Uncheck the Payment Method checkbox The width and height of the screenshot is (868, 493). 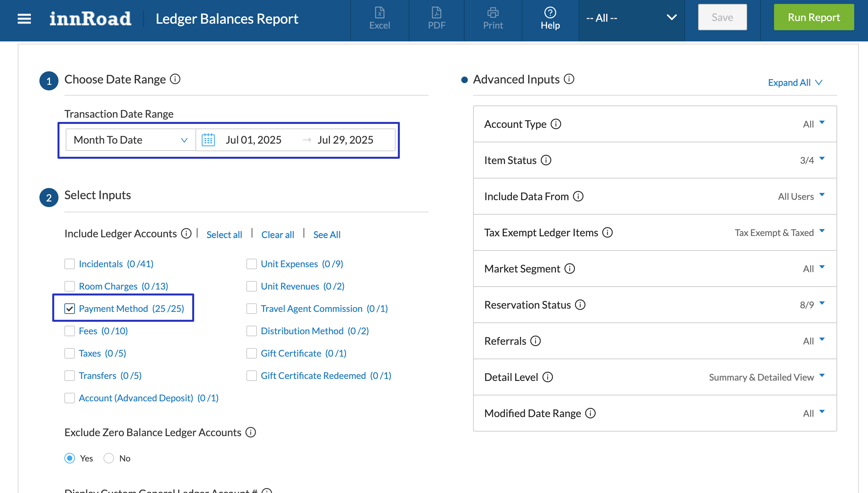point(70,309)
